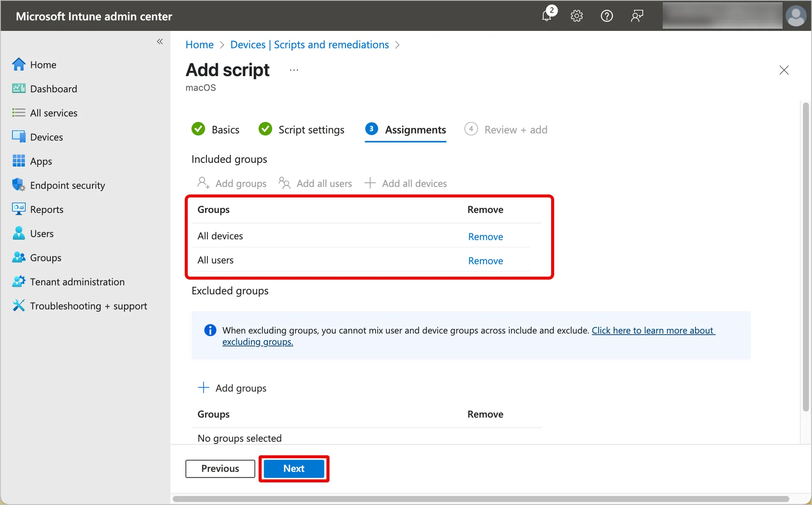Viewport: 812px width, 505px height.
Task: Open the ellipsis menu beside Add script
Action: pos(294,70)
